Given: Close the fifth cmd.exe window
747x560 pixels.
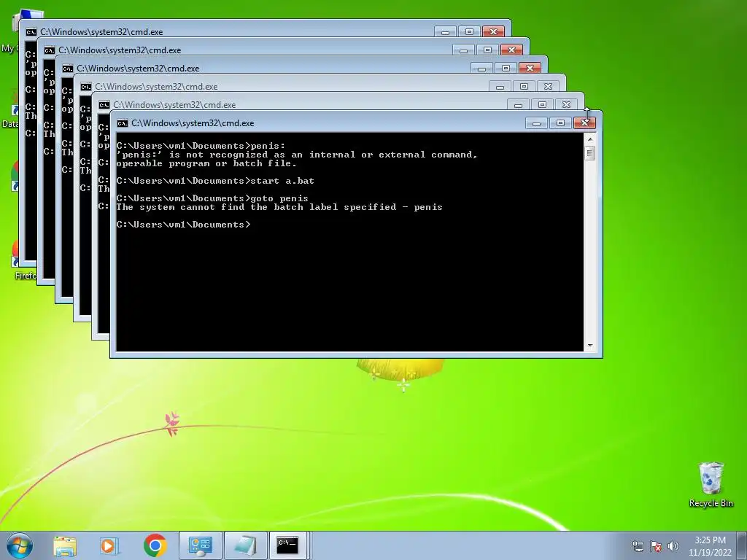Looking at the screenshot, I should coord(566,105).
